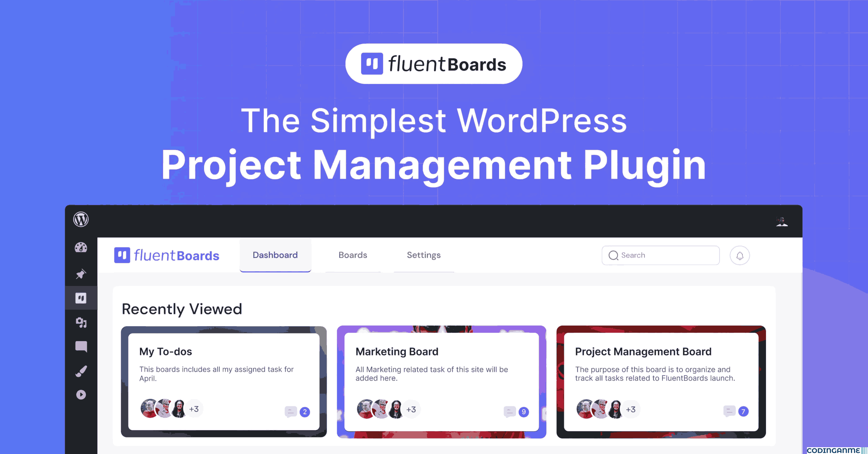Show +3 more members on Marketing Board
This screenshot has width=868, height=454.
(411, 410)
